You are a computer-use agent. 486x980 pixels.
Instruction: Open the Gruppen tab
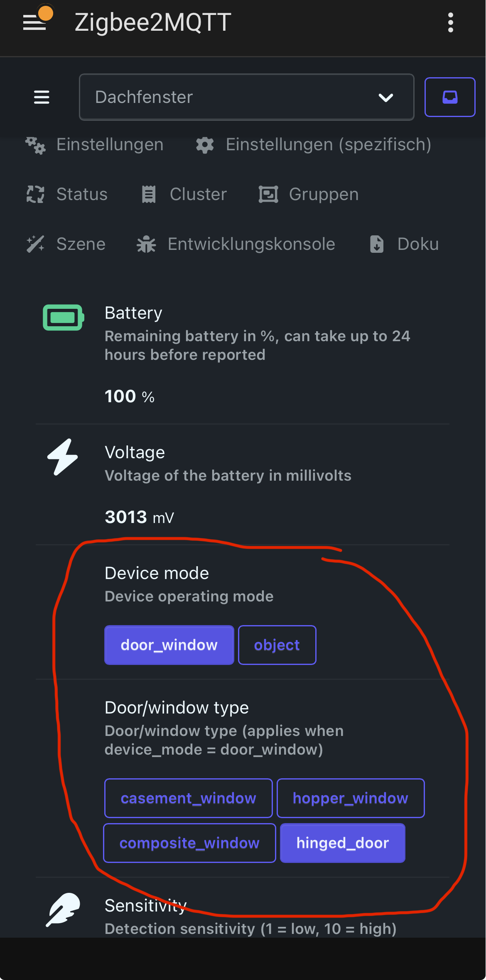tap(309, 194)
